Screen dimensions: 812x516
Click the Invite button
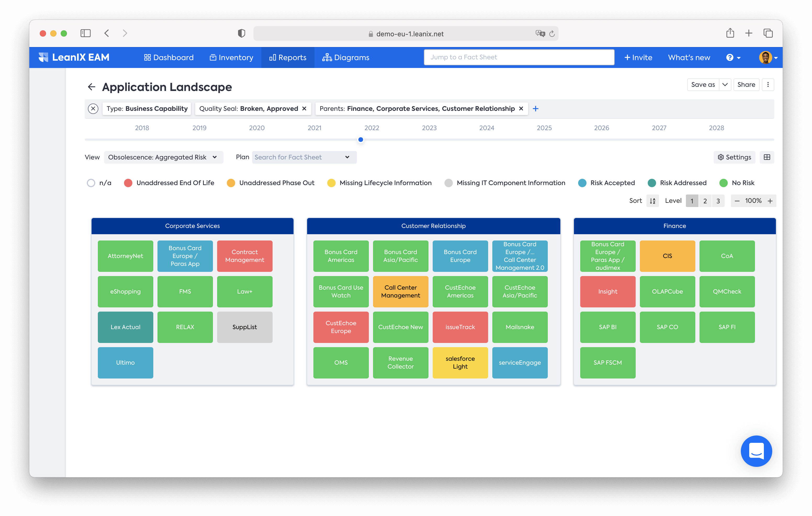click(x=638, y=57)
